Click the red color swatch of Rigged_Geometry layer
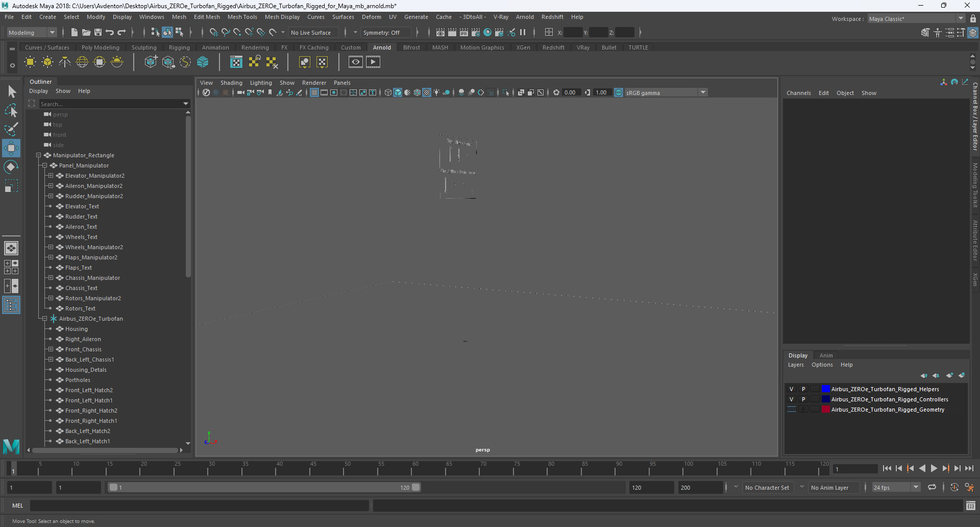 pyautogui.click(x=825, y=410)
